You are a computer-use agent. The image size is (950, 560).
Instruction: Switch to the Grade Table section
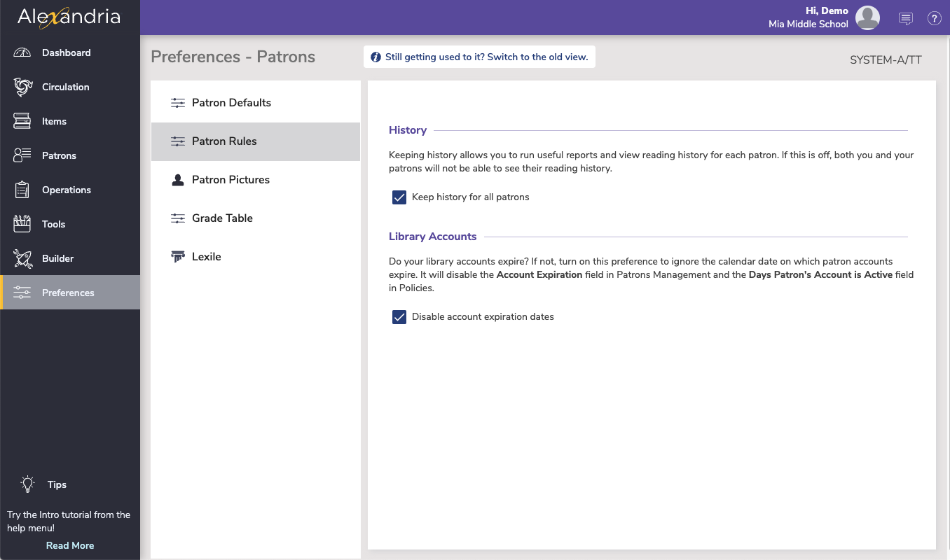(222, 218)
